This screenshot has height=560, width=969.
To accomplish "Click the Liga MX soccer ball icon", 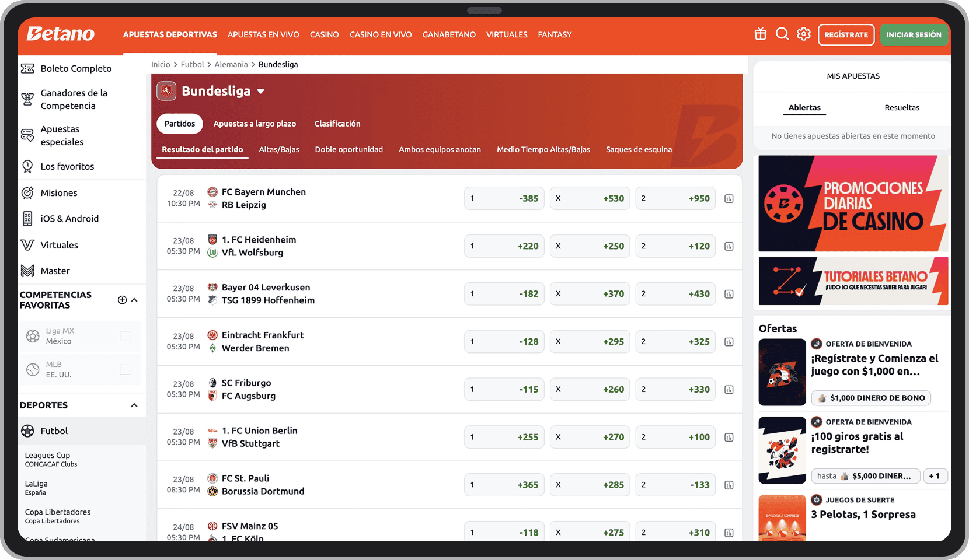I will click(x=33, y=336).
